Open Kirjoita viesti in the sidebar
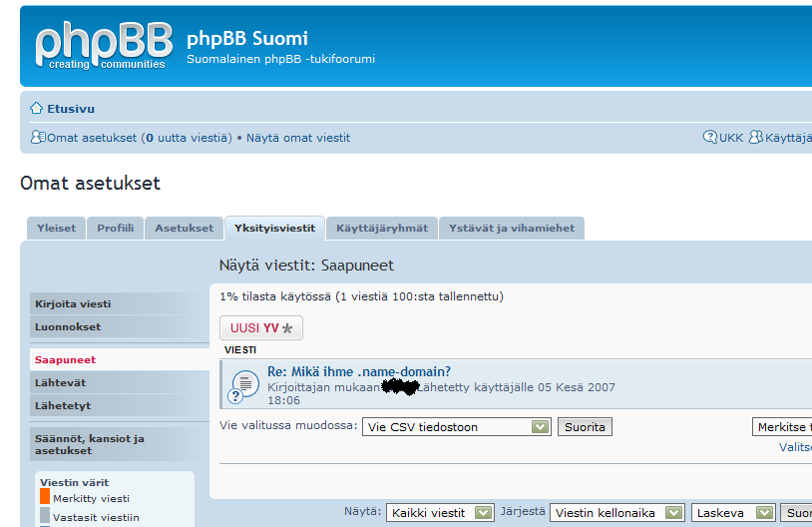Image resolution: width=812 pixels, height=527 pixels. pos(73,304)
